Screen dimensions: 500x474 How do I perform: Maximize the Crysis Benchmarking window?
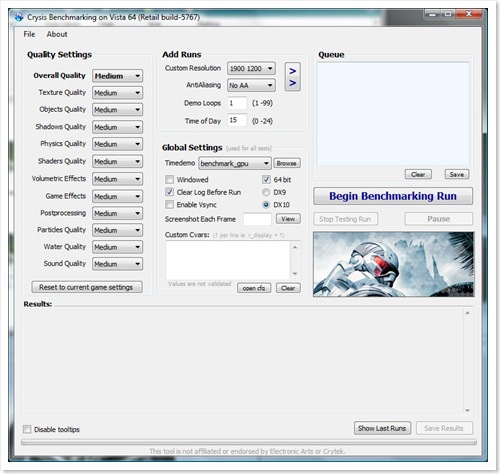point(448,14)
